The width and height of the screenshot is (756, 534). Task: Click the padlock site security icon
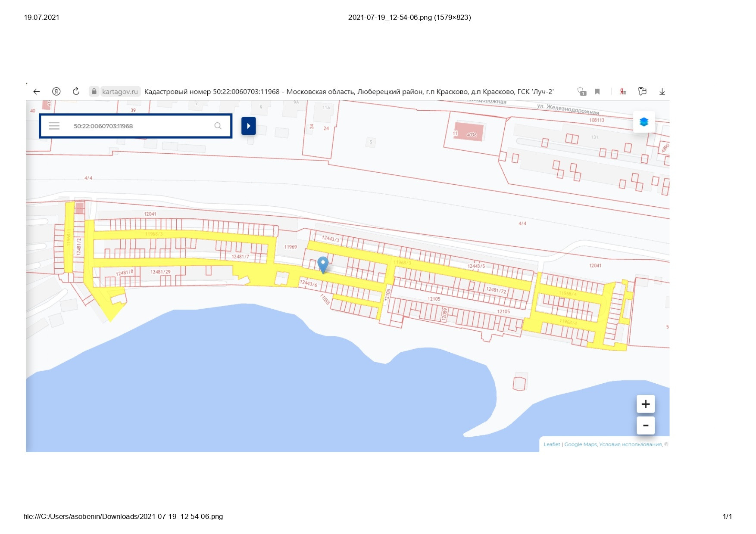tap(94, 91)
